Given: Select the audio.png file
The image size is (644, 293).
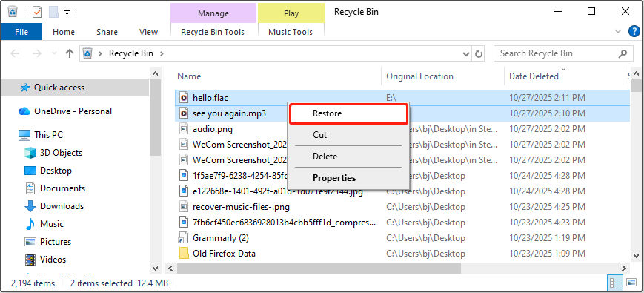Looking at the screenshot, I should pyautogui.click(x=402, y=129).
